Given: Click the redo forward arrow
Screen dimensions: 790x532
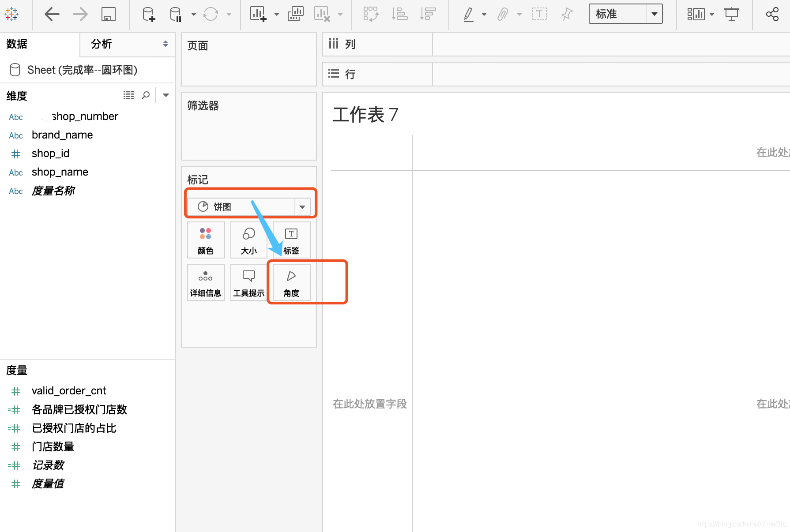Looking at the screenshot, I should [80, 14].
